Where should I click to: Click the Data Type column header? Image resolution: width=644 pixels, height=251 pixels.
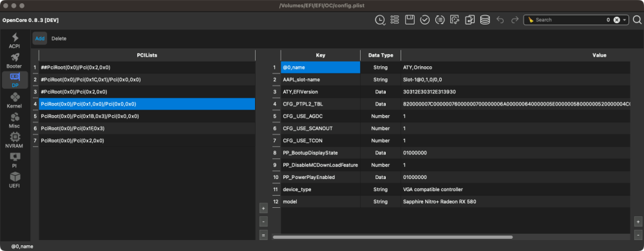[x=381, y=55]
